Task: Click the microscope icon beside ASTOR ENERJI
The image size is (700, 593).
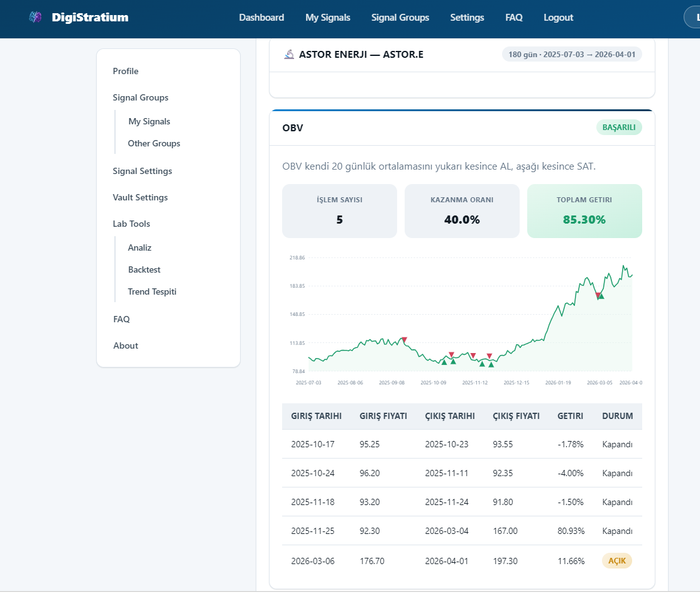Action: (289, 55)
